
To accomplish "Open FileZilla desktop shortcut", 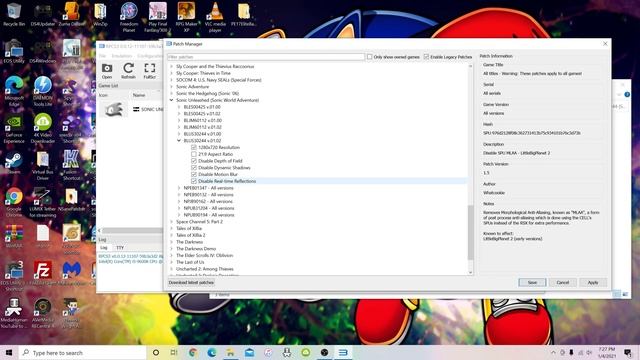I will [42, 273].
